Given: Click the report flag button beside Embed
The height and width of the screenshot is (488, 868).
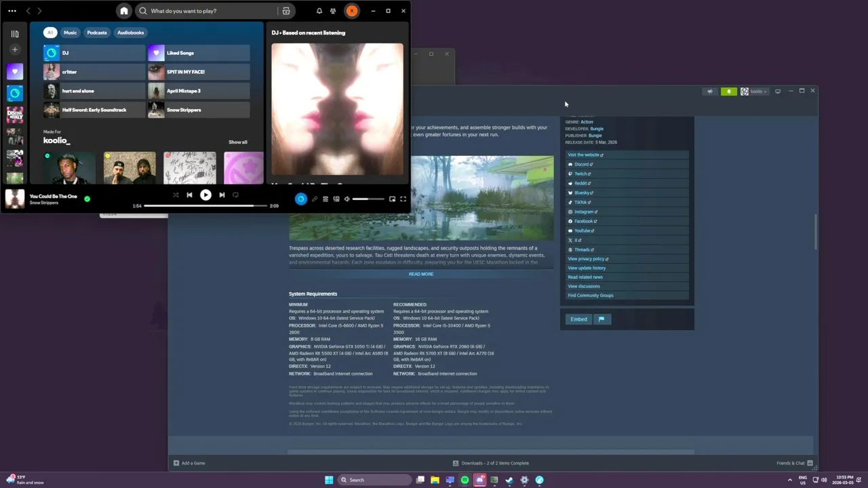Looking at the screenshot, I should point(601,319).
